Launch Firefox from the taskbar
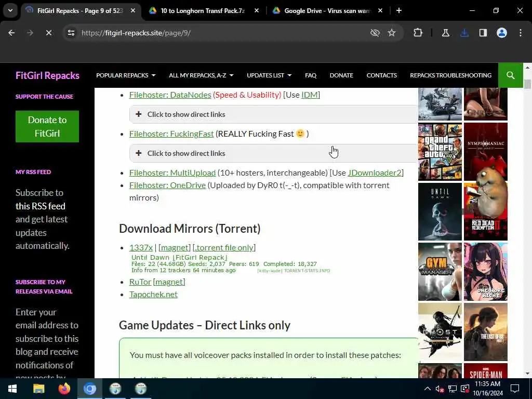The image size is (532, 399). tap(64, 389)
